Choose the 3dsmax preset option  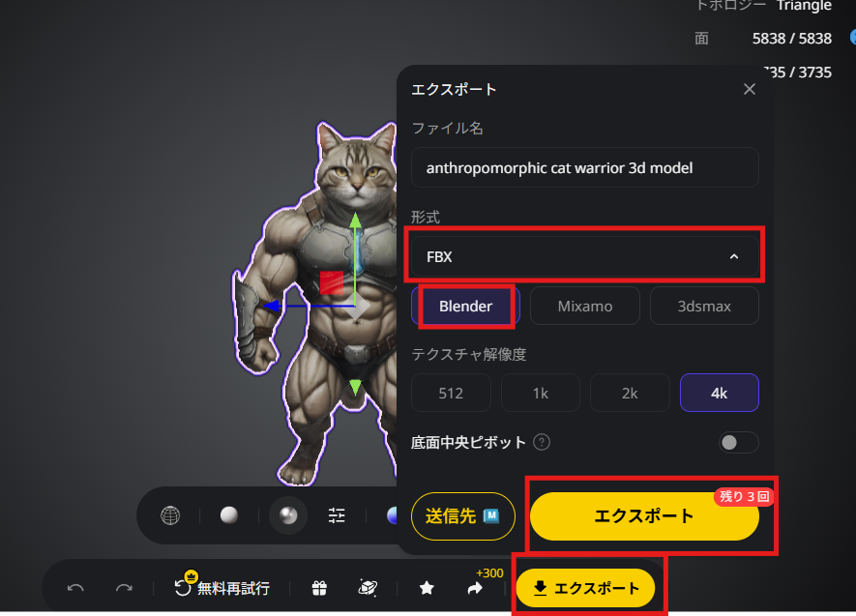(x=704, y=307)
